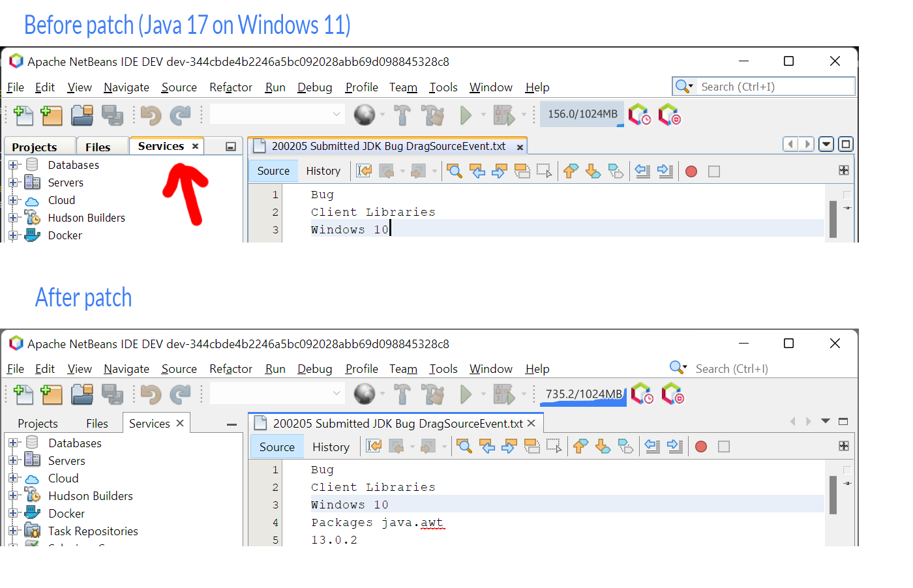Click Run Project play icon in top window
This screenshot has width=913, height=588.
tap(466, 115)
